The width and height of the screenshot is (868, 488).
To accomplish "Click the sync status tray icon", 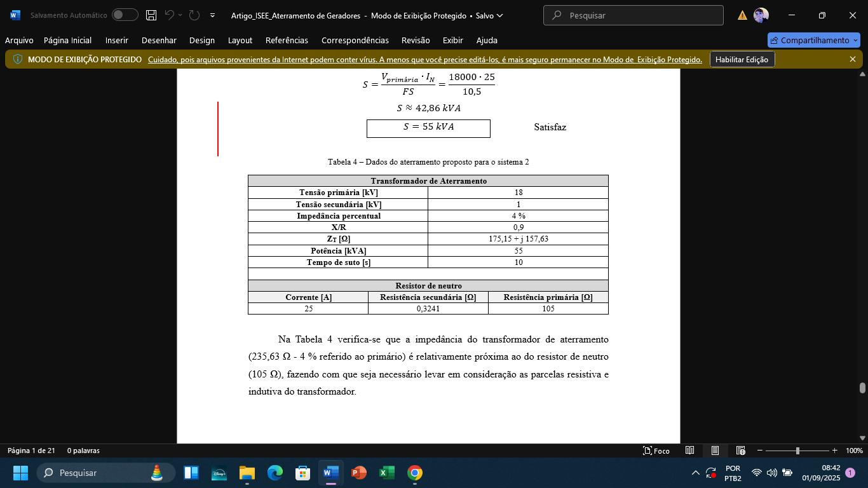I will pyautogui.click(x=711, y=473).
